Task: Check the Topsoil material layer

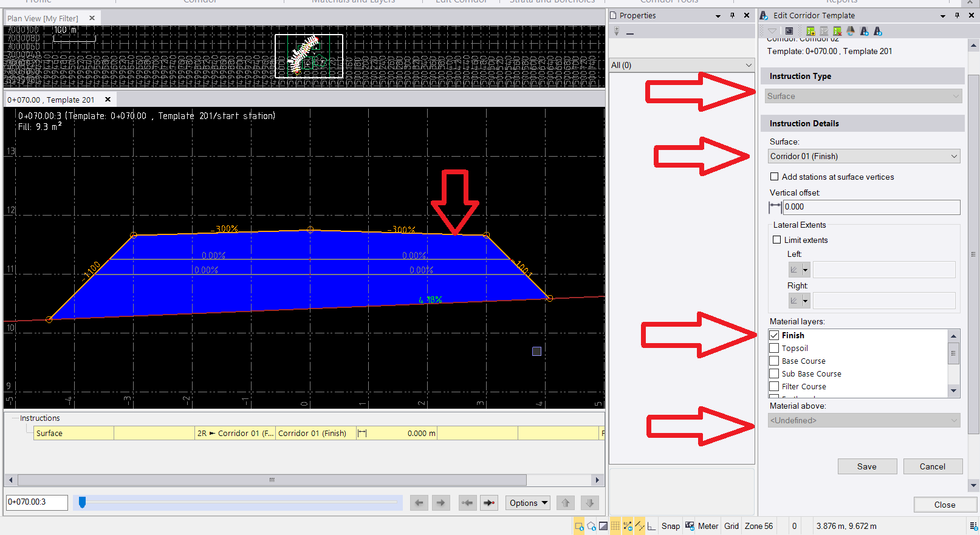Action: 774,348
